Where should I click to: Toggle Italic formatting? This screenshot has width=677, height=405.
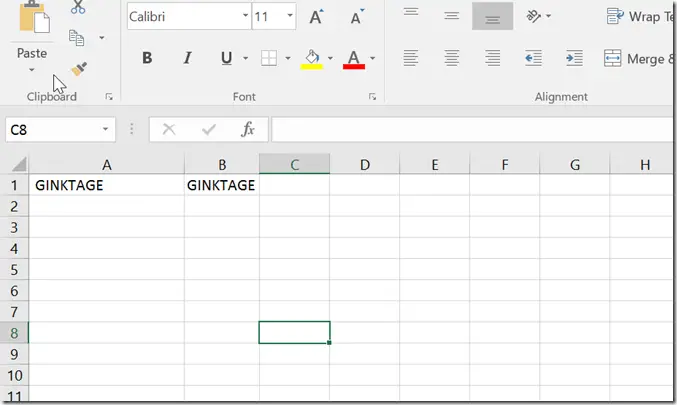(x=187, y=58)
